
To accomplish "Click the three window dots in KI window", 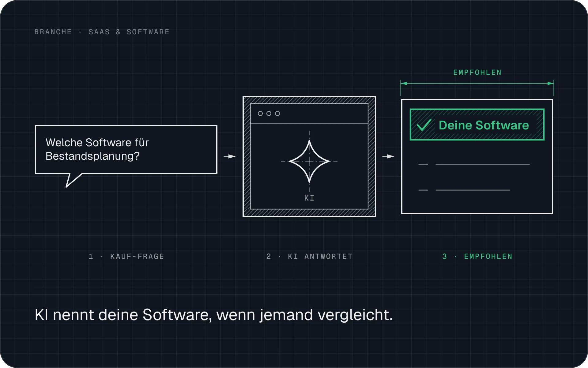I will [x=269, y=113].
